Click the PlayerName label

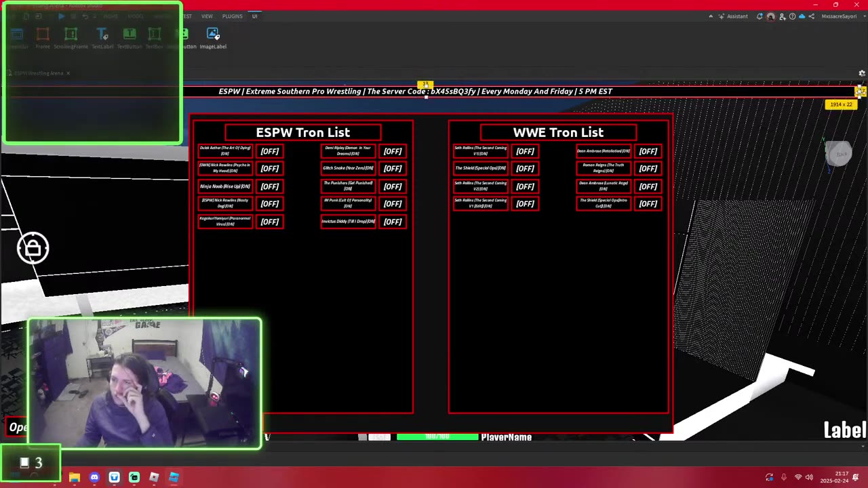506,437
